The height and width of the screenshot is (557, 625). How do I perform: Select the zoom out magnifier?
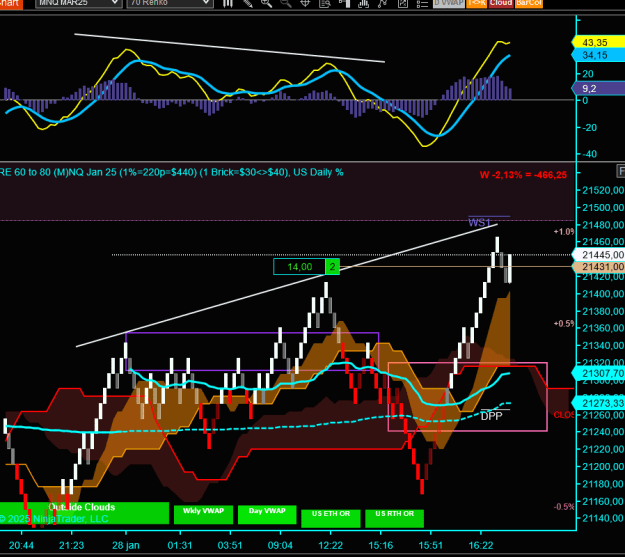point(286,3)
